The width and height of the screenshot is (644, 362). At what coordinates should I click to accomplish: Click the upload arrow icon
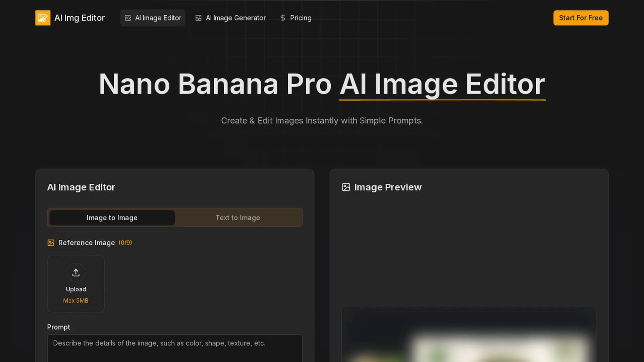click(76, 273)
